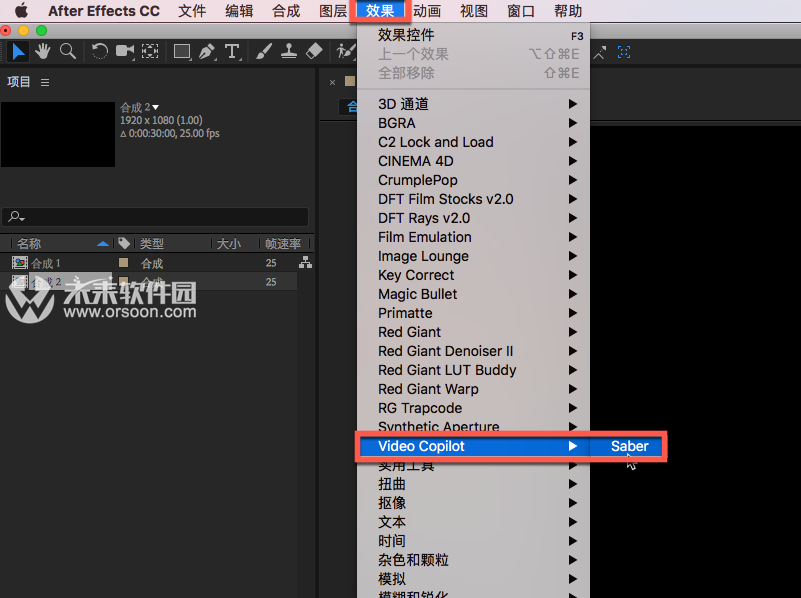
Task: Open the 图层 menu
Action: [333, 11]
